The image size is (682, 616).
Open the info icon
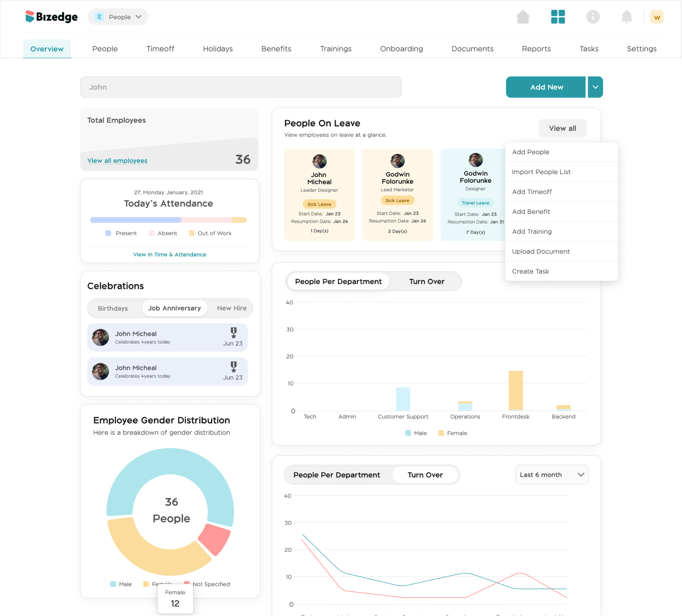pyautogui.click(x=593, y=17)
